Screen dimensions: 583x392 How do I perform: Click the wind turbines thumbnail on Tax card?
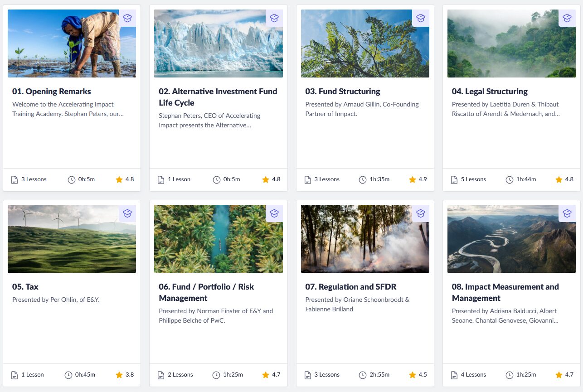tap(72, 239)
